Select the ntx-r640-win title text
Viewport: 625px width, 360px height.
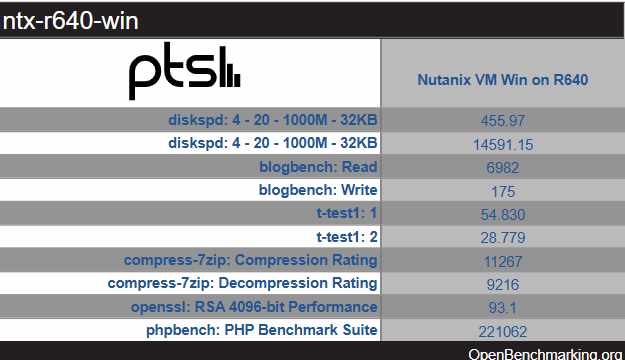tap(71, 21)
